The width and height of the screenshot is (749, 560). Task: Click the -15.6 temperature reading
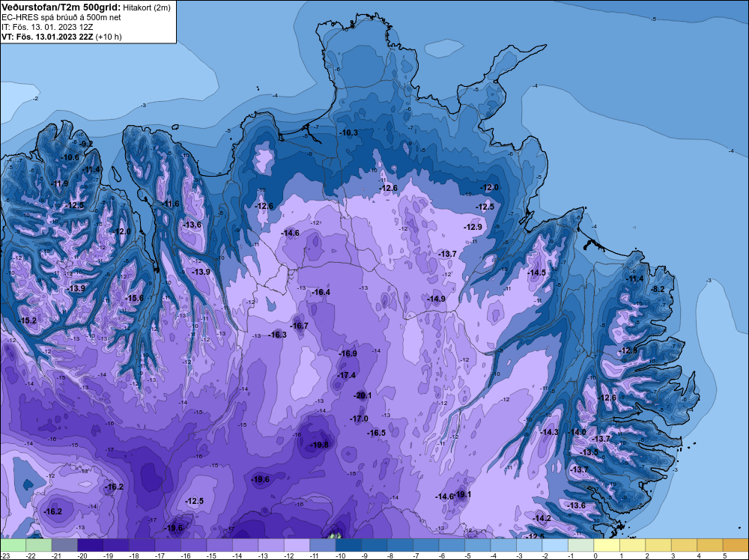pos(134,298)
